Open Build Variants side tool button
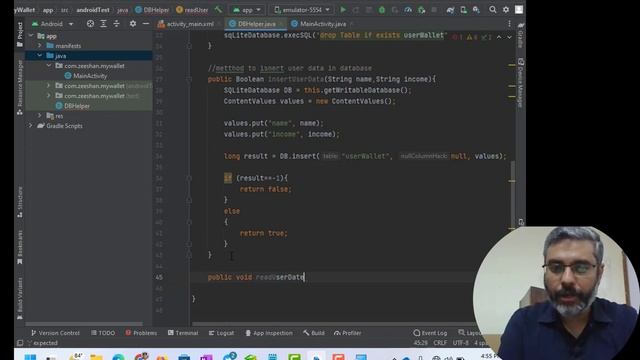640x360 pixels. point(20,298)
